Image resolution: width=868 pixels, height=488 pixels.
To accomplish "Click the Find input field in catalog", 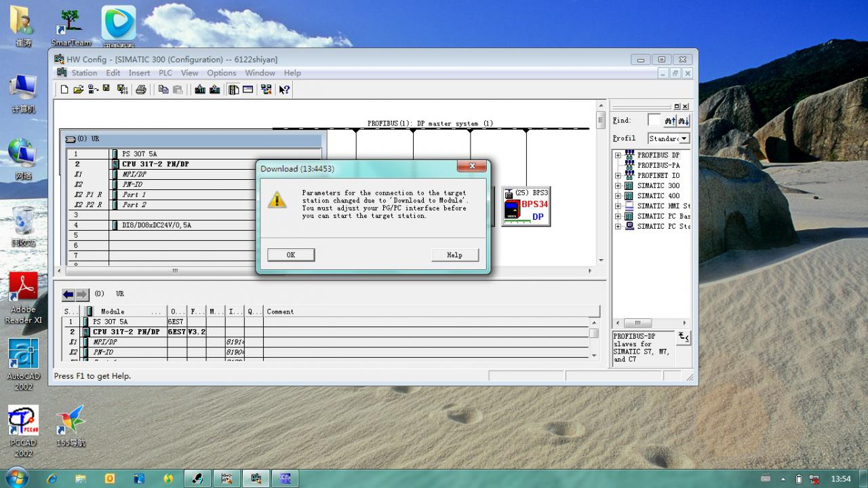I will pyautogui.click(x=654, y=120).
